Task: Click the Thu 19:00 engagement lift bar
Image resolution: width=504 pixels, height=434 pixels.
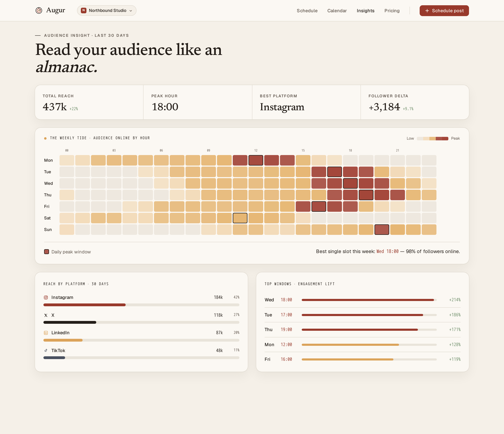Action: tap(369, 330)
